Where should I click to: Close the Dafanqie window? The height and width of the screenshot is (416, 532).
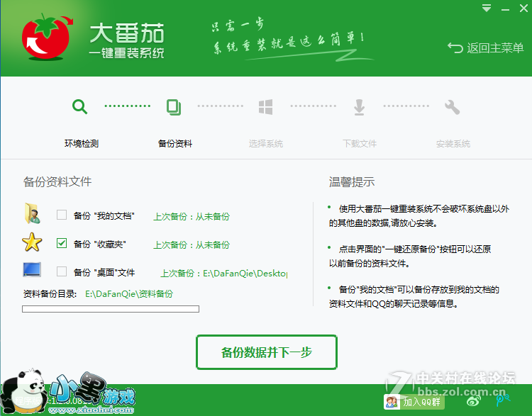[523, 9]
